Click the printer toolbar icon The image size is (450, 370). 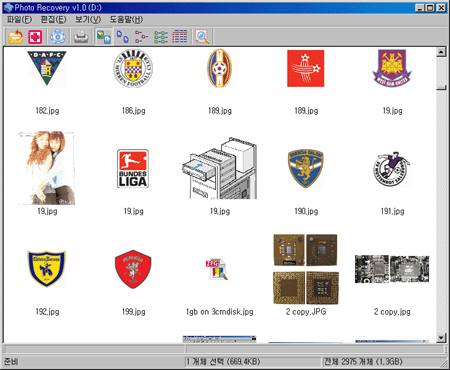tap(81, 37)
